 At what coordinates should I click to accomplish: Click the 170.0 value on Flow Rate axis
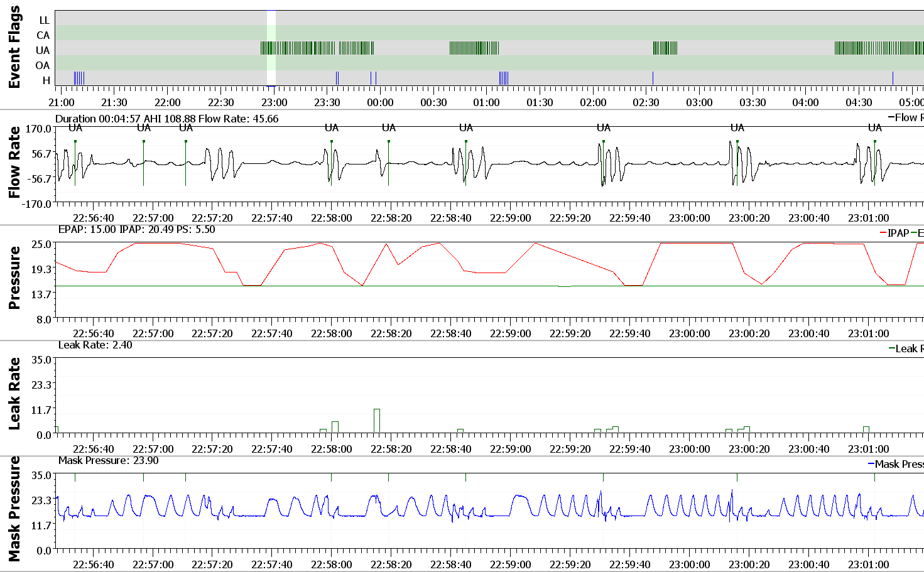[38, 129]
